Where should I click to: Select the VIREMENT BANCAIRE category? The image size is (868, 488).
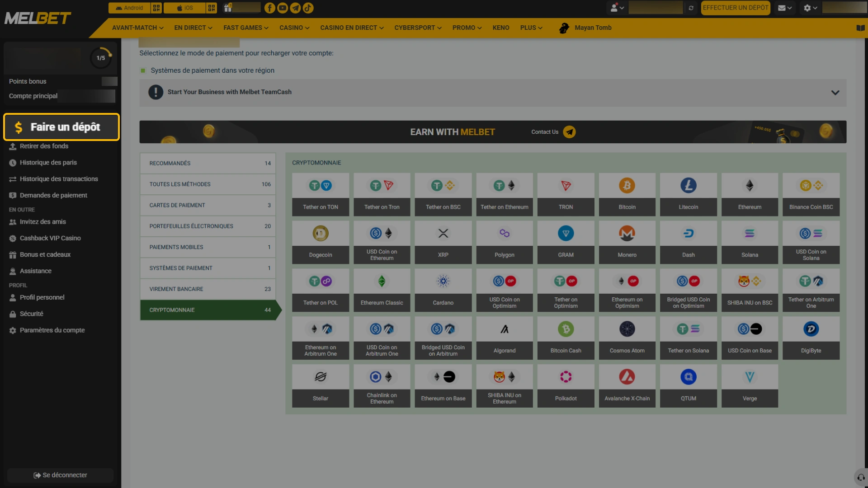coord(208,289)
